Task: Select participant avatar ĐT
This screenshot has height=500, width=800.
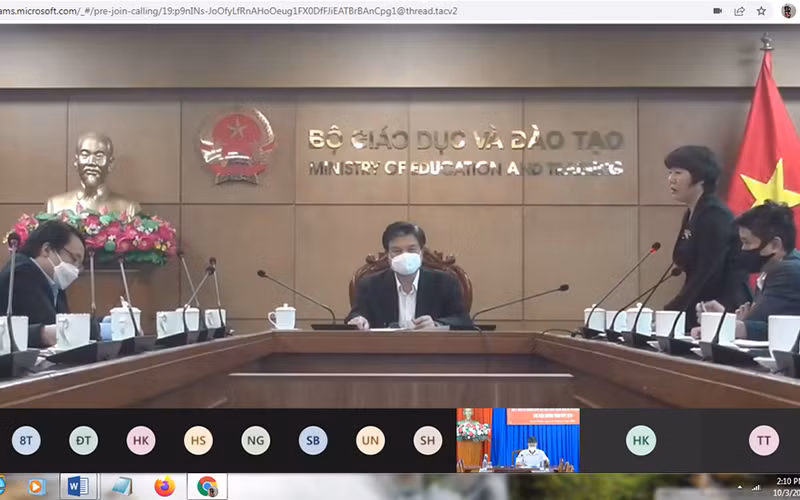Action: [84, 440]
